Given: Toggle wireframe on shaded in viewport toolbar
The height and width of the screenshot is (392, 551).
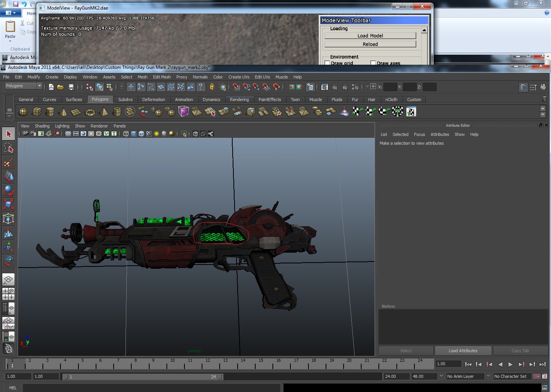Looking at the screenshot, I should coord(141,134).
